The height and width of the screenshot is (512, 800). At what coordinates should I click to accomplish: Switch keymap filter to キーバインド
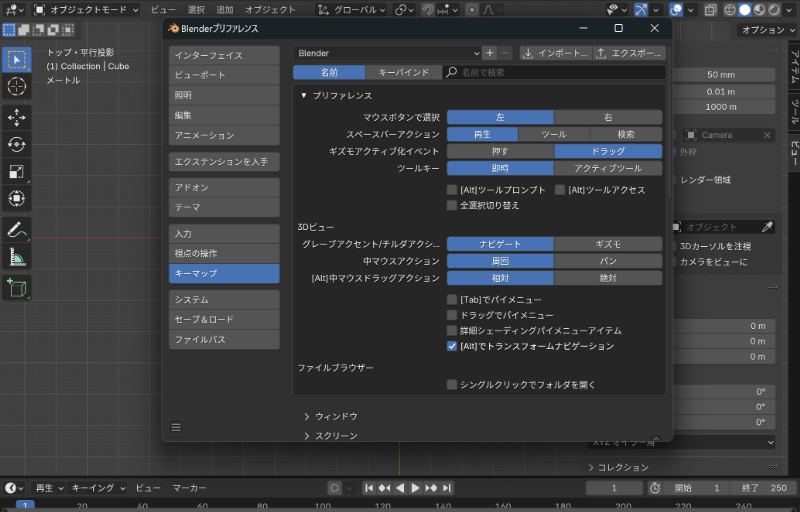tap(404, 72)
